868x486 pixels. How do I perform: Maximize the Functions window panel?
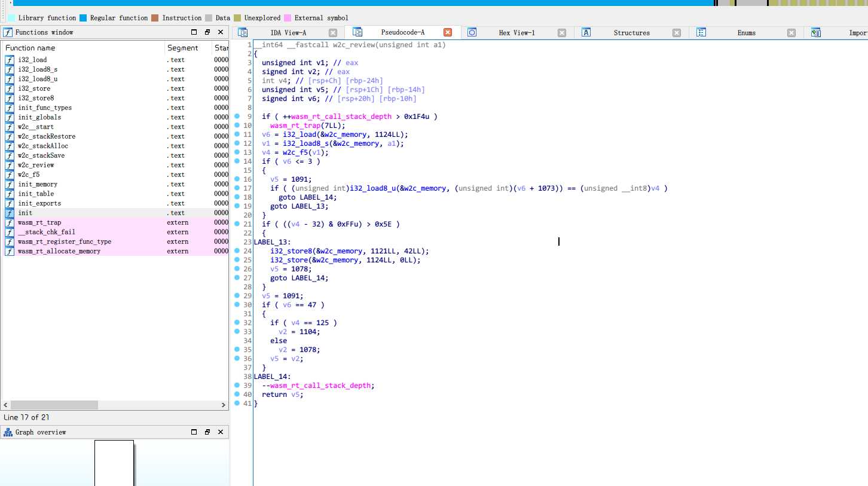(194, 32)
